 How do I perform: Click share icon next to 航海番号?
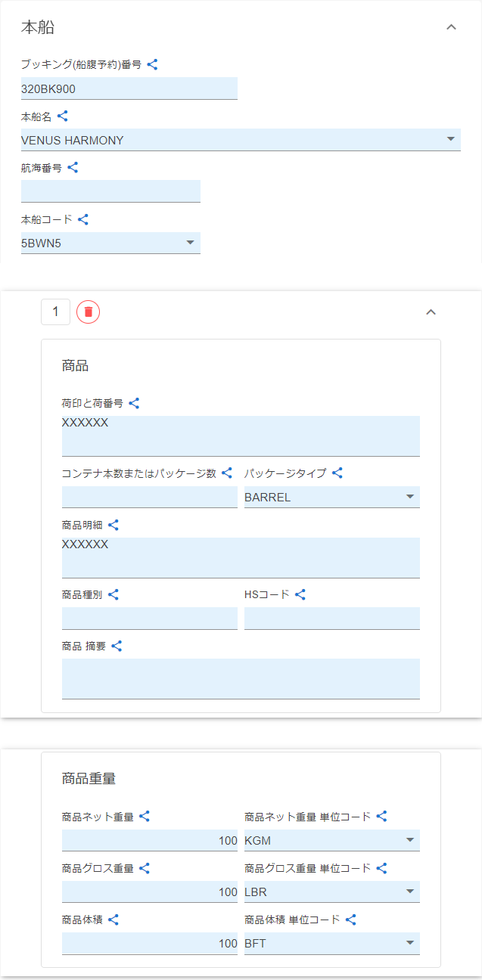(x=73, y=168)
